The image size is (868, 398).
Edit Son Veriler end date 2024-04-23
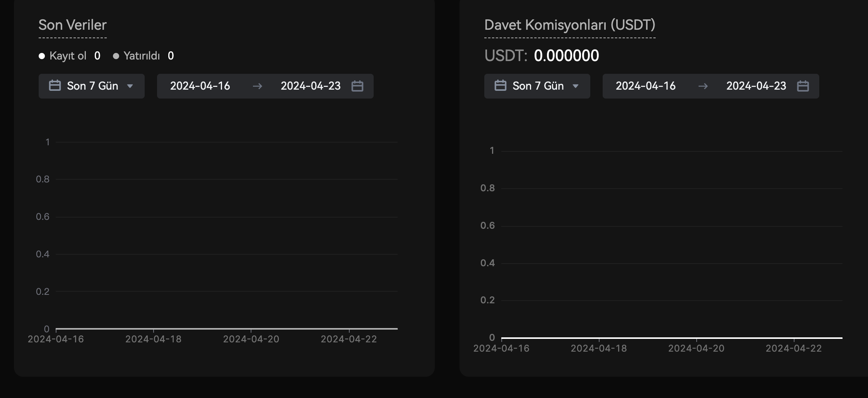(x=311, y=86)
